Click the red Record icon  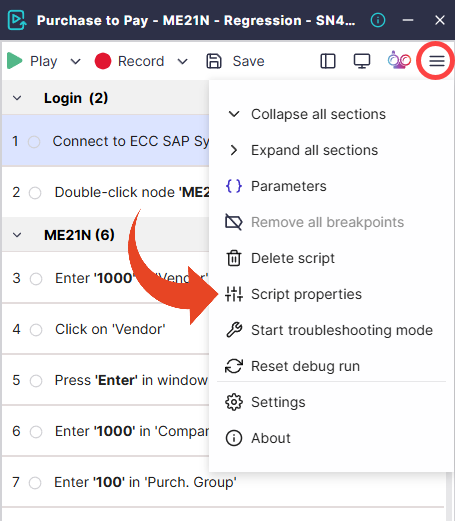click(103, 61)
